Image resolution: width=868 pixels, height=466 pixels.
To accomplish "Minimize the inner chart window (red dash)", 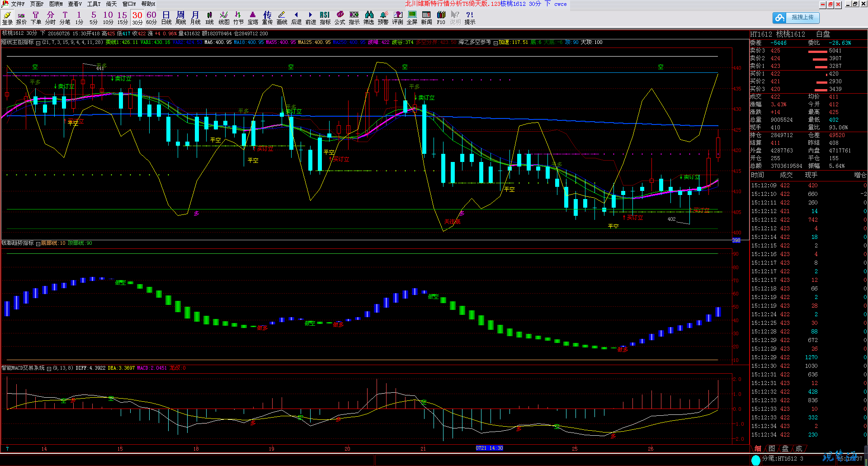I will coord(823,5).
